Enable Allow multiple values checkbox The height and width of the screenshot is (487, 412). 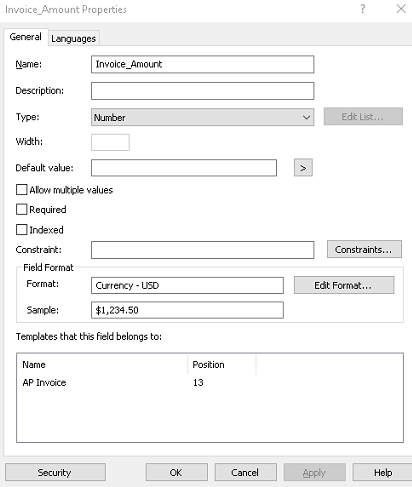click(x=22, y=190)
